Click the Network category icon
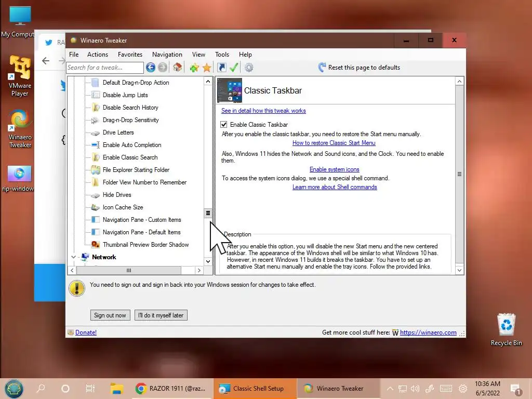The height and width of the screenshot is (399, 532). point(85,257)
